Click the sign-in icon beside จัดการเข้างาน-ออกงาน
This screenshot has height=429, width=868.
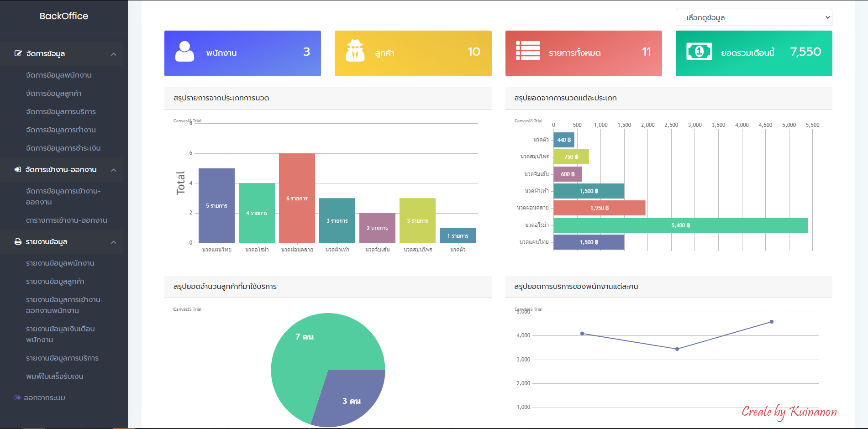(x=18, y=170)
